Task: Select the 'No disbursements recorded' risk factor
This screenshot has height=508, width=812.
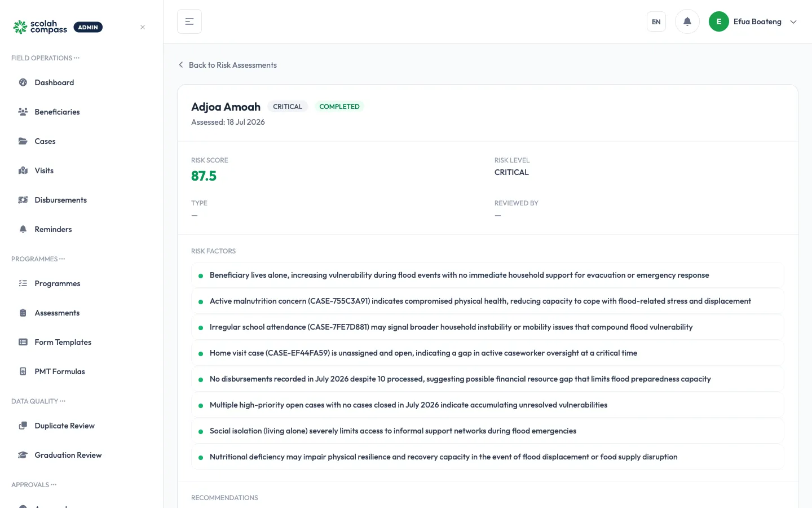Action: [x=488, y=379]
